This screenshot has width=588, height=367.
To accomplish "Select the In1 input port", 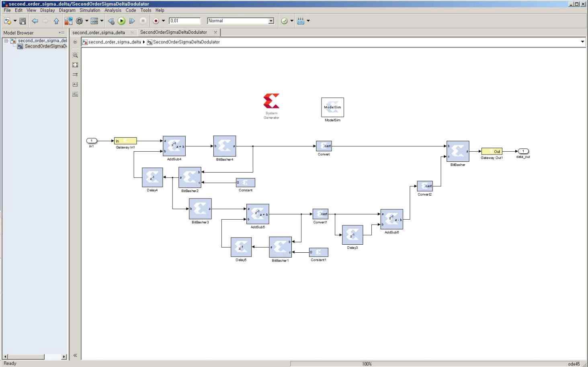I will [92, 141].
